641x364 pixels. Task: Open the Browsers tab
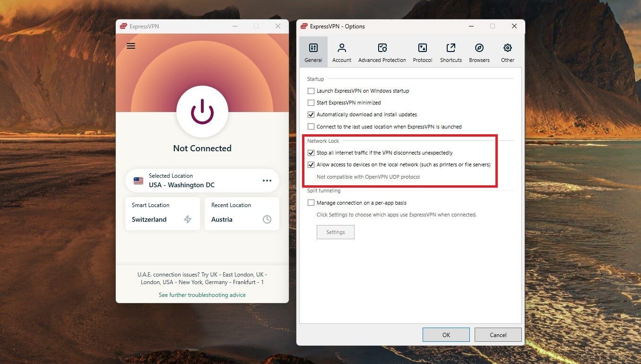click(x=479, y=52)
